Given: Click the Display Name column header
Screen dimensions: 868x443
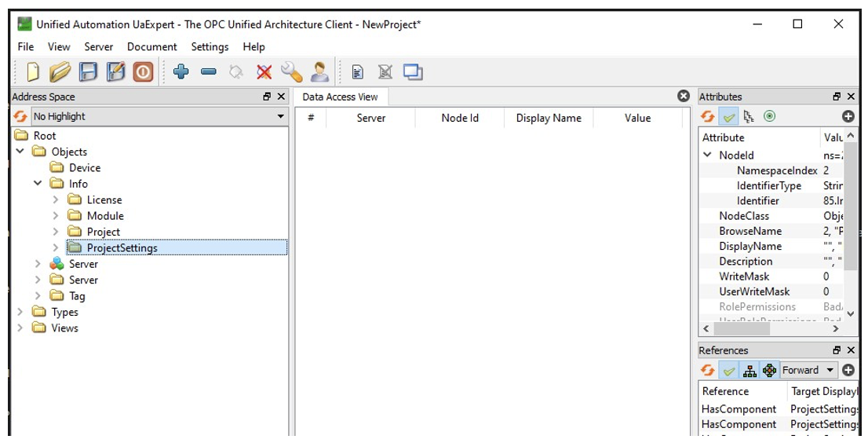Looking at the screenshot, I should pyautogui.click(x=549, y=118).
